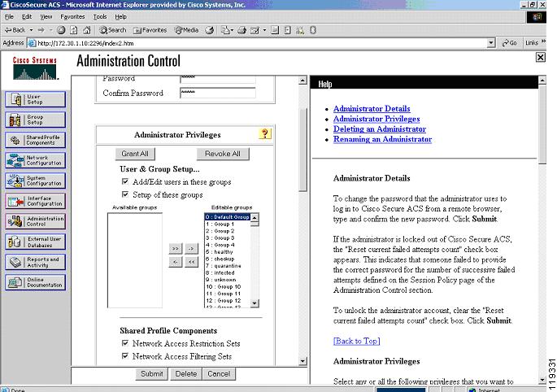Click browser Back button
This screenshot has width=557, height=392.
15,30
